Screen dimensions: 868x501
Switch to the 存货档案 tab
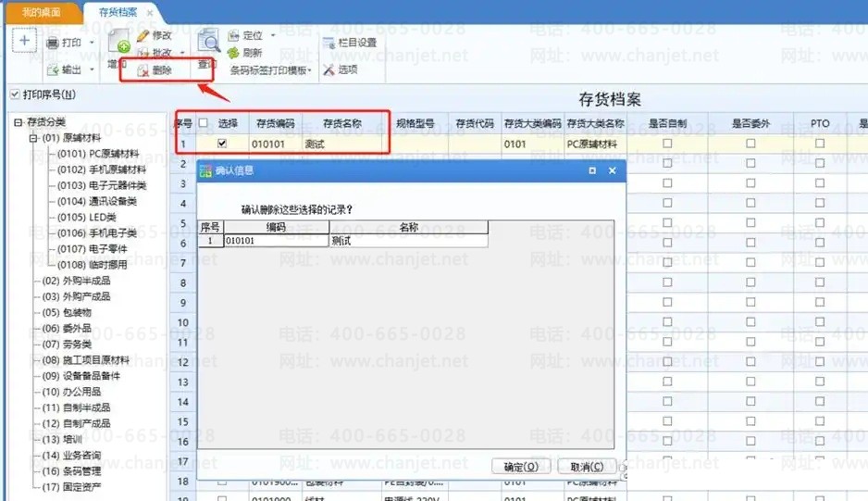[118, 12]
